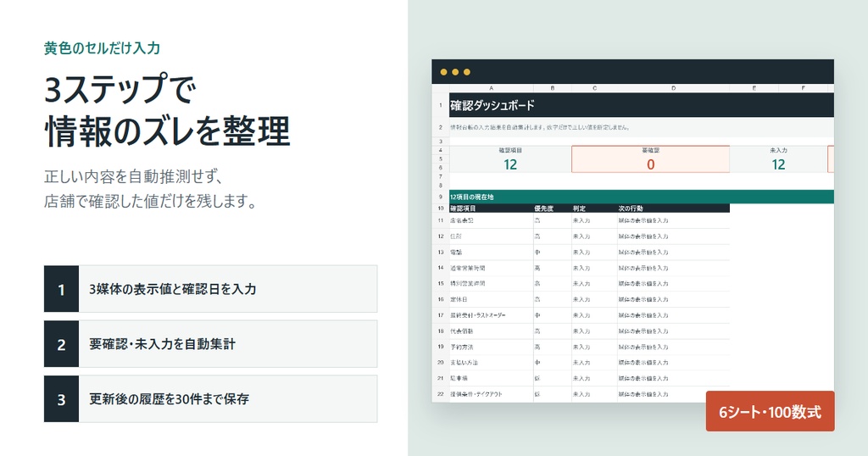Click step 2 card 要確認・未入力を自動集計
This screenshot has width=868, height=456.
click(x=210, y=343)
